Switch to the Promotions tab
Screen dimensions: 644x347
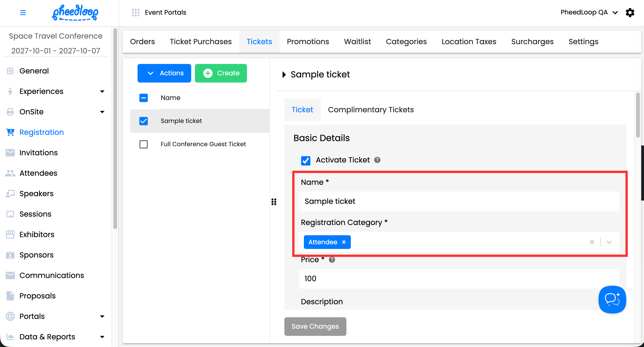pos(308,42)
